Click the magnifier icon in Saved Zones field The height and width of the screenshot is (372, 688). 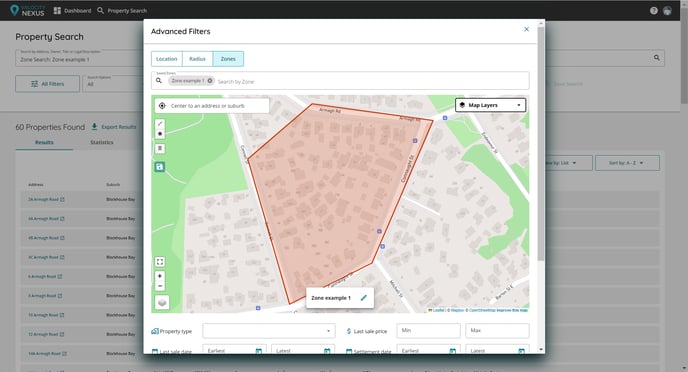pos(159,81)
